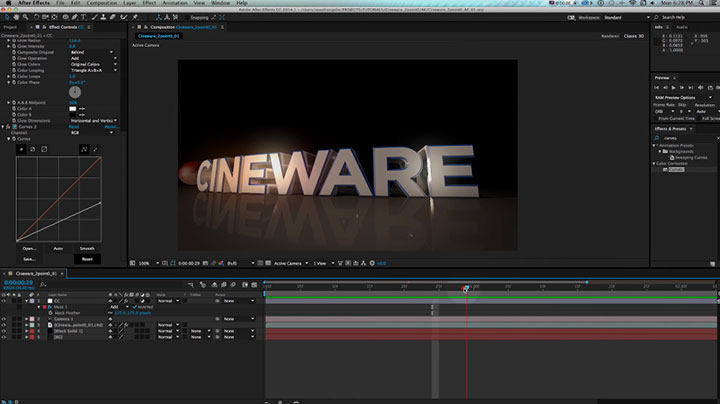
Task: Select the Ellipse shape tool
Action: [65, 17]
